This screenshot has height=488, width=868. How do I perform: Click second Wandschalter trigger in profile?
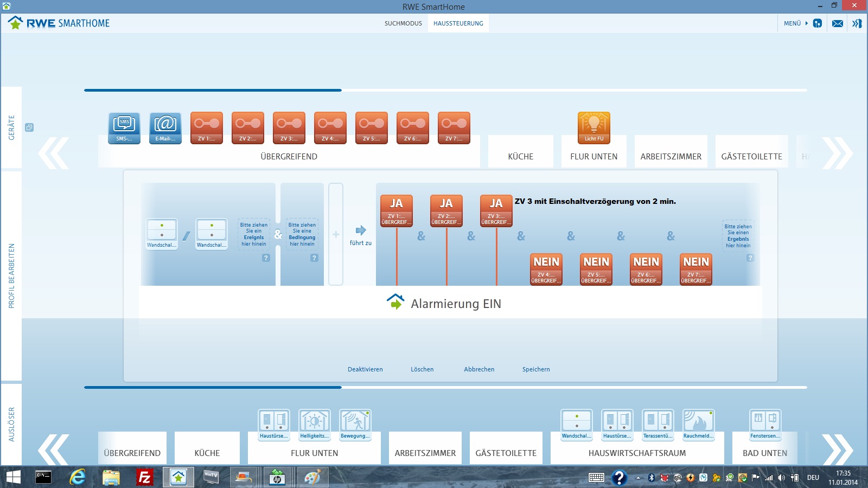(x=212, y=234)
